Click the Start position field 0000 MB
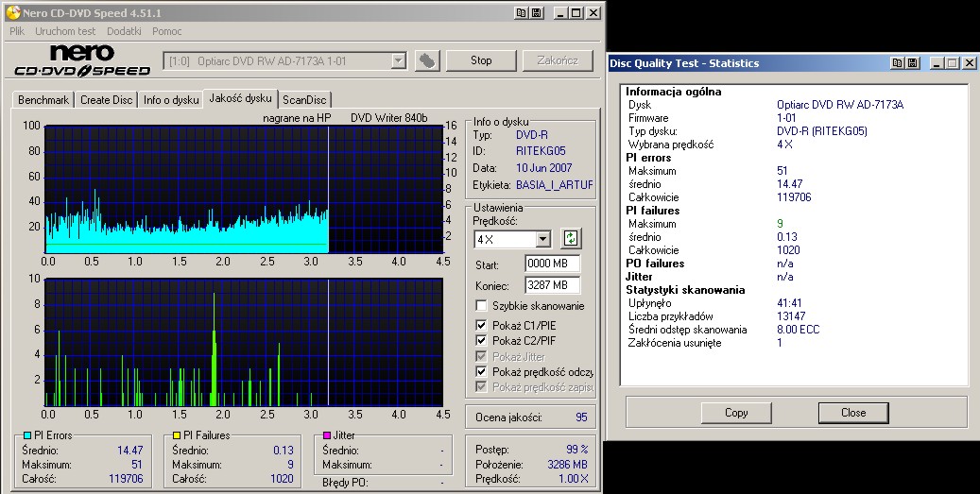This screenshot has height=494, width=980. point(552,264)
